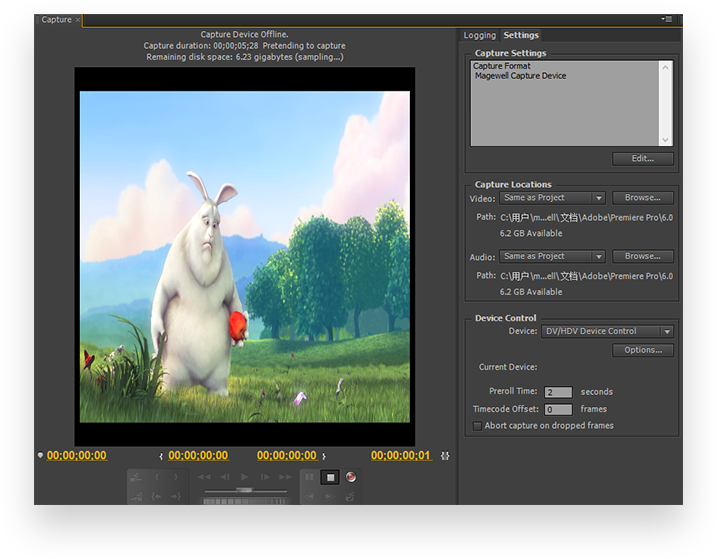Click the red Record button
Image resolution: width=717 pixels, height=559 pixels.
(x=351, y=477)
